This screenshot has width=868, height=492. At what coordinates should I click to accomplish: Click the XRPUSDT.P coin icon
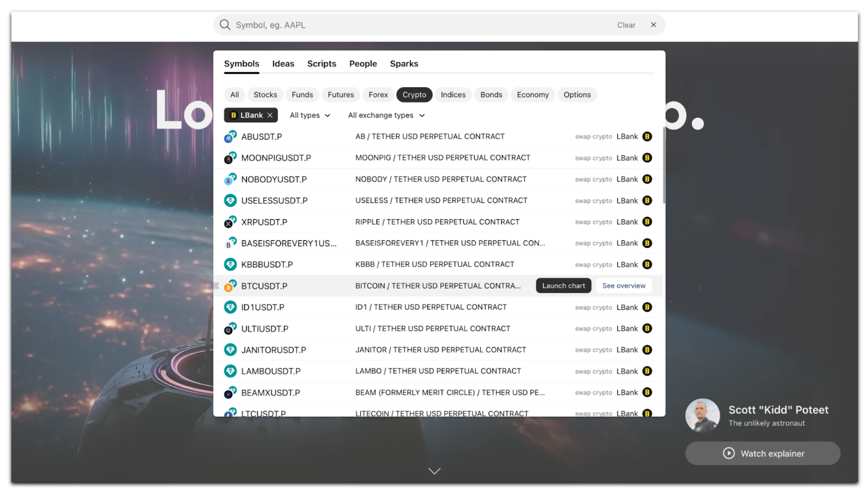click(231, 222)
